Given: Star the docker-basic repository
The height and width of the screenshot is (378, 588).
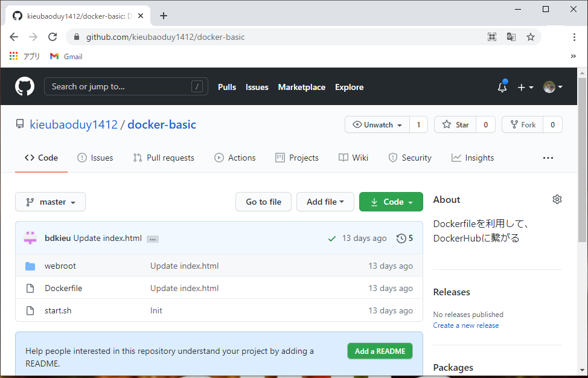Looking at the screenshot, I should coord(455,124).
